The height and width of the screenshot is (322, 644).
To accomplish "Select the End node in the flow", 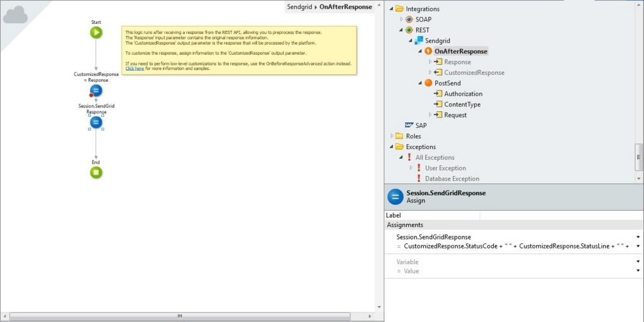I will tap(96, 172).
